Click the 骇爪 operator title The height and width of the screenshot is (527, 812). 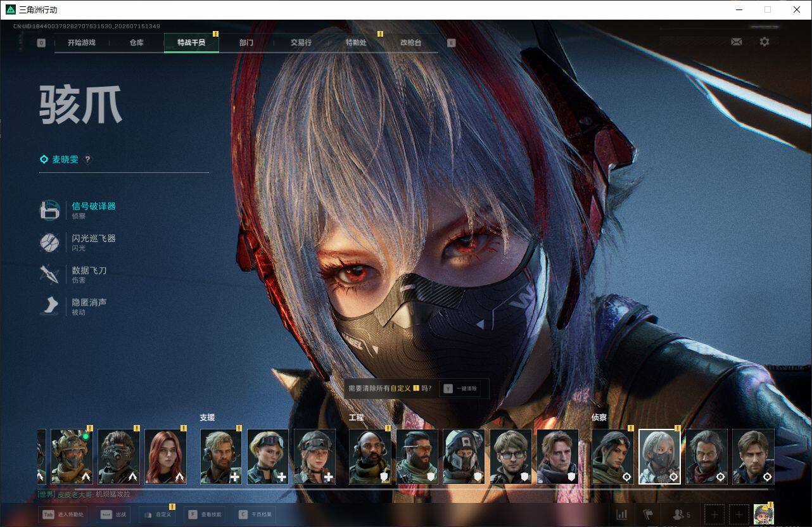81,105
